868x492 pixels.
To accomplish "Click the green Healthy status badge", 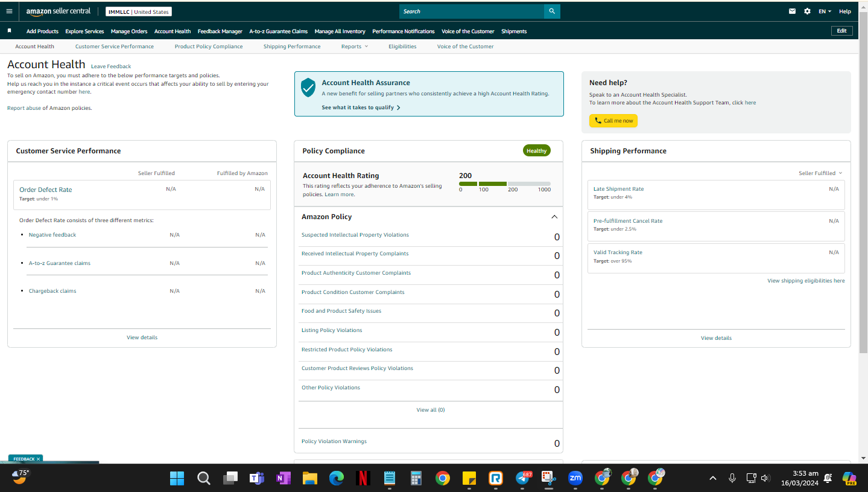I will [x=537, y=151].
